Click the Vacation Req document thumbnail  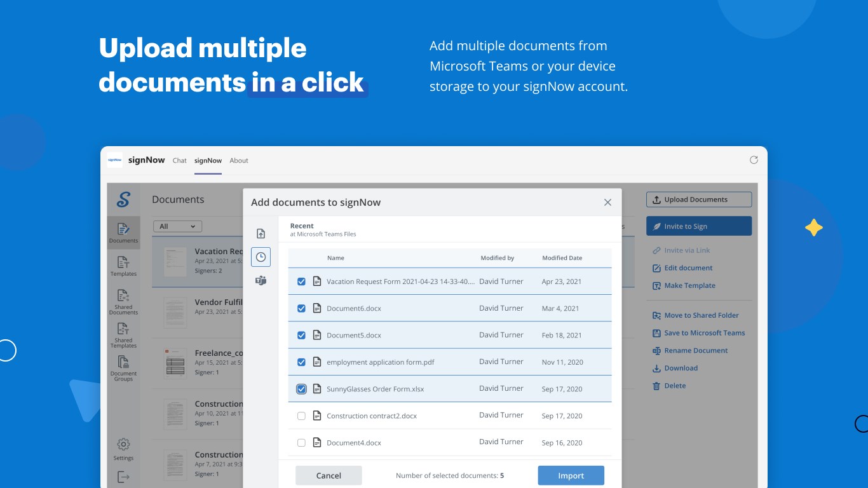pyautogui.click(x=175, y=261)
